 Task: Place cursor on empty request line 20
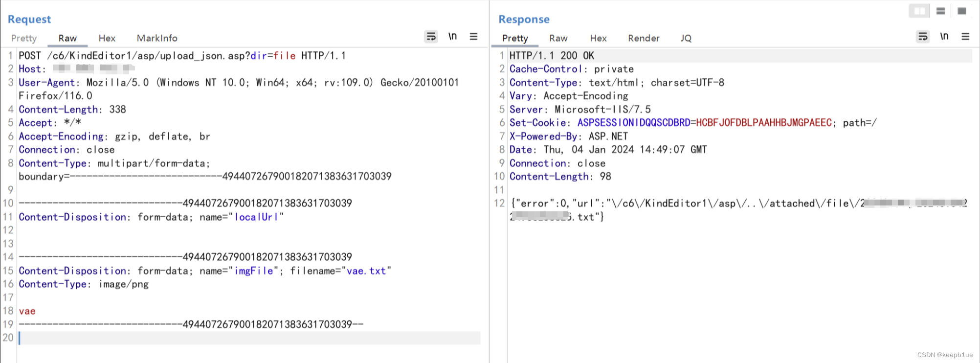coord(249,338)
